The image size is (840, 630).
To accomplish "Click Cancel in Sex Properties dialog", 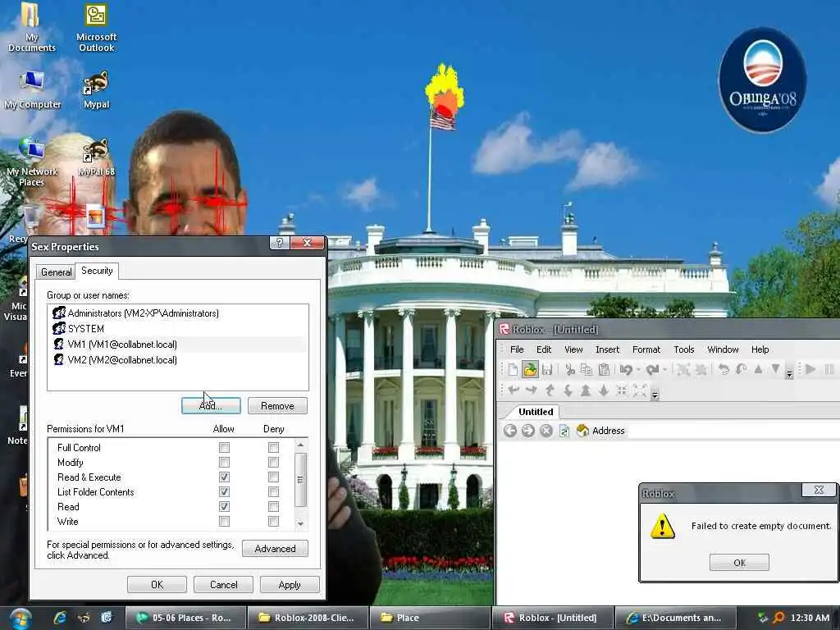I will click(x=223, y=584).
